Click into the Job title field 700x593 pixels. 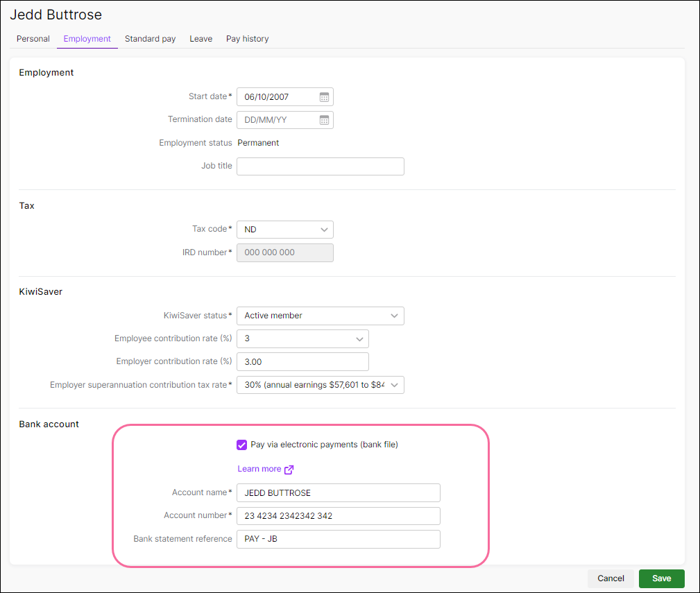[x=320, y=166]
